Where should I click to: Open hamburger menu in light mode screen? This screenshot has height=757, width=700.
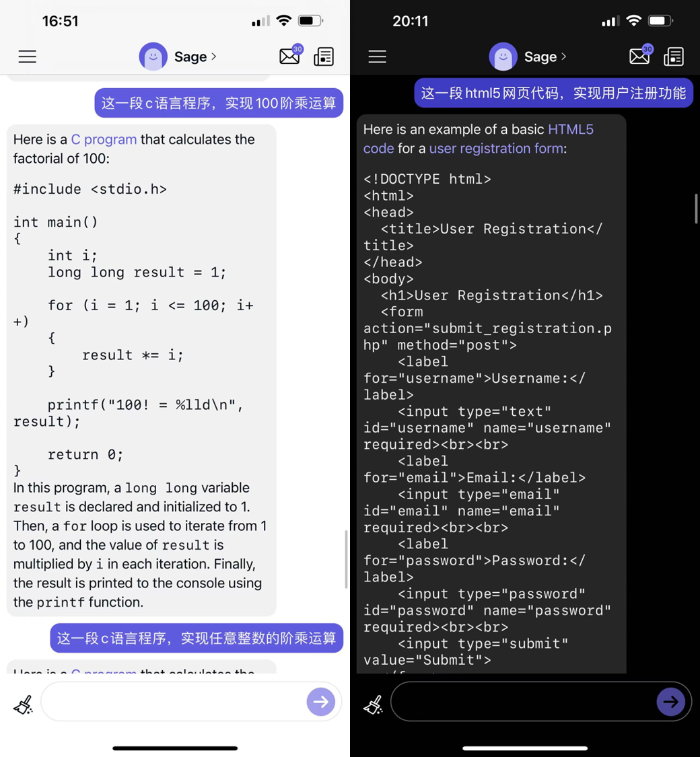28,57
